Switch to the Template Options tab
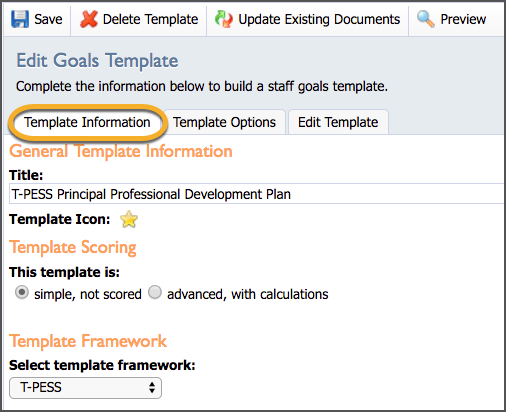506x412 pixels. tap(224, 122)
